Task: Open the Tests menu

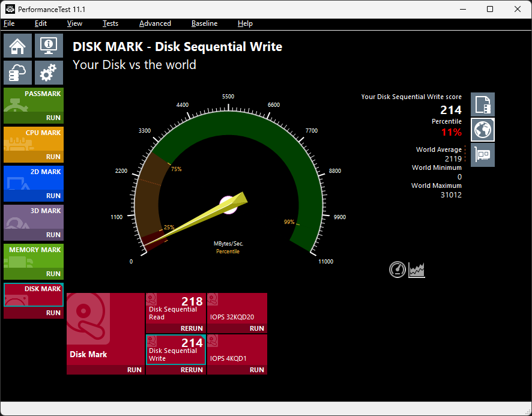Action: click(110, 23)
